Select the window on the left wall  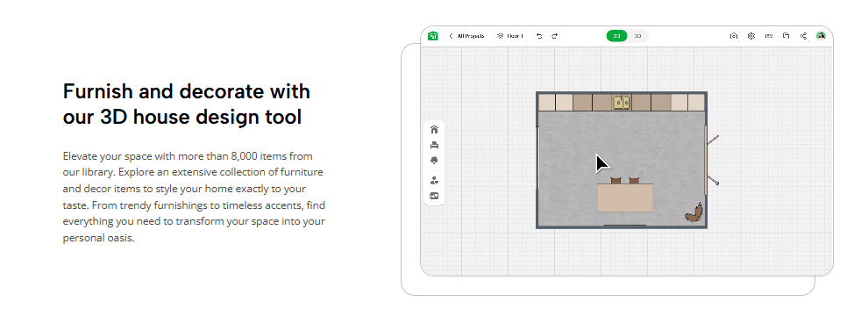(x=537, y=158)
